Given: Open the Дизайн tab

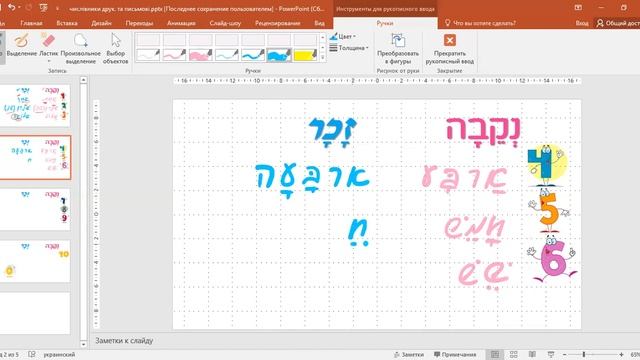Looking at the screenshot, I should pyautogui.click(x=101, y=23).
